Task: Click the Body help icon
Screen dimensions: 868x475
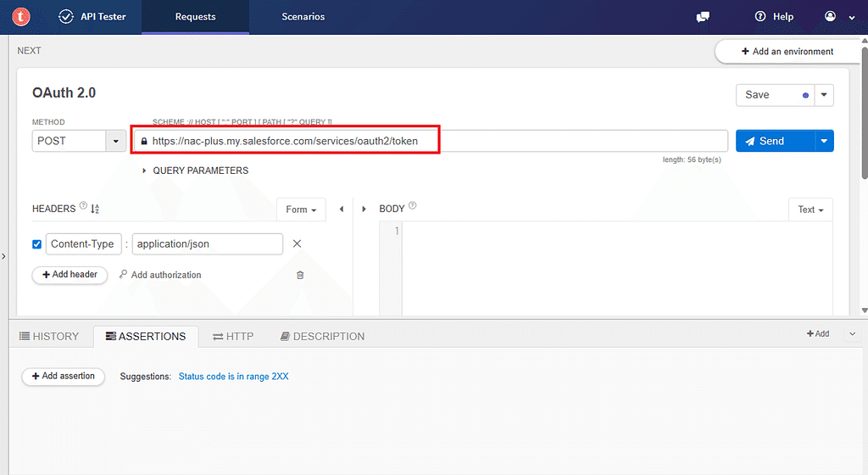Action: (x=413, y=206)
